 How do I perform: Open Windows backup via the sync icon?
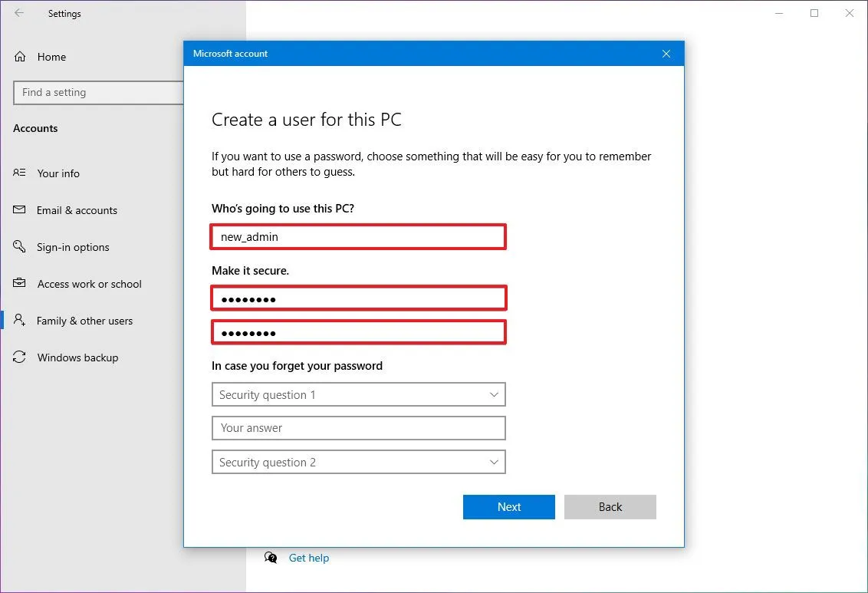20,357
